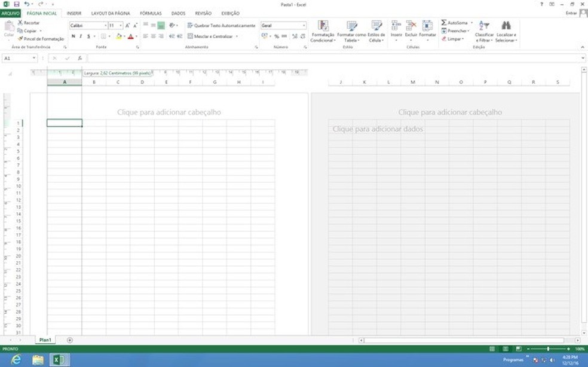Open Localizar e Selecionar binoculars
588x367 pixels.
coord(506,32)
